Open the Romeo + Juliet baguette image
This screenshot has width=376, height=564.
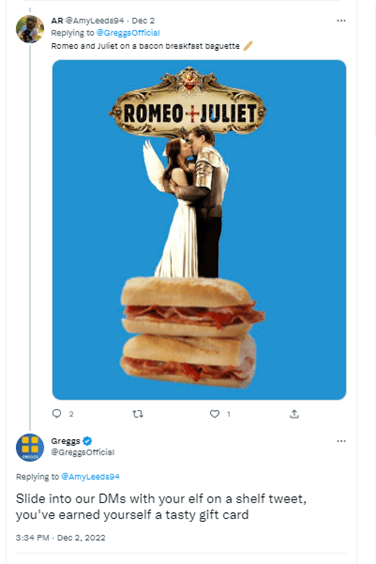[199, 230]
